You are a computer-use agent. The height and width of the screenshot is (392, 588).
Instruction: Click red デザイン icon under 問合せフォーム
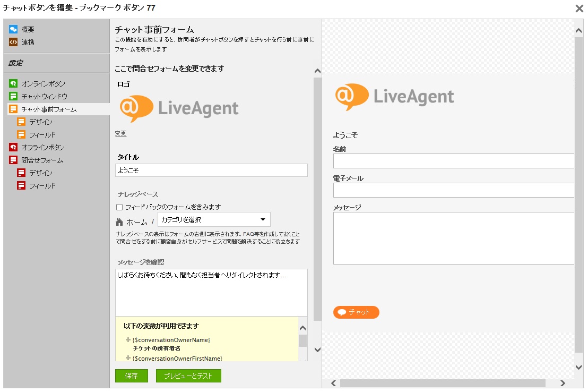tap(21, 173)
